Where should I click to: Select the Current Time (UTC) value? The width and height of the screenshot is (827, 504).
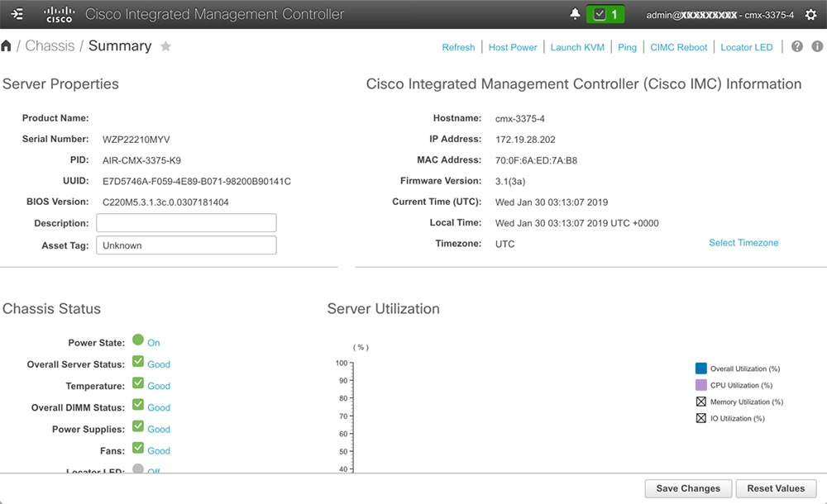[x=552, y=202]
